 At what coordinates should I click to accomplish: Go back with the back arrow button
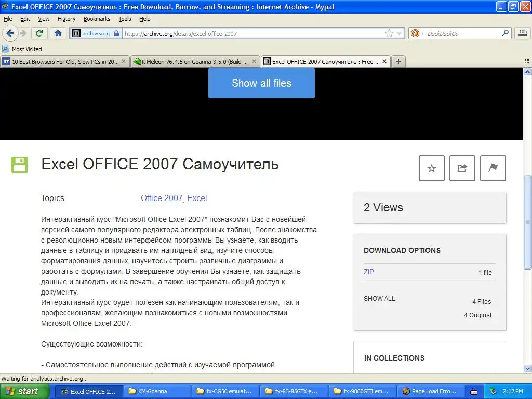10,33
